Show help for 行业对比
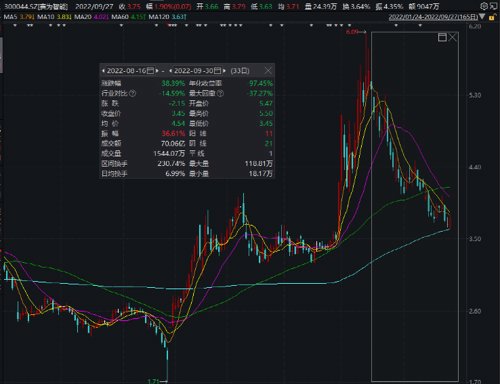 [132, 93]
